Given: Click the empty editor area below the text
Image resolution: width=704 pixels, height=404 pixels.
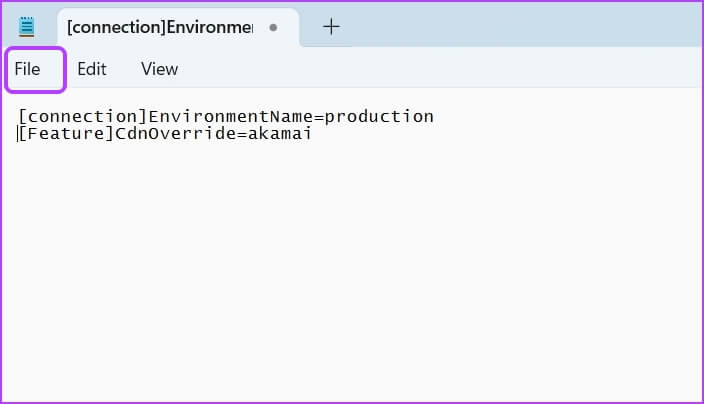Looking at the screenshot, I should click(x=352, y=269).
